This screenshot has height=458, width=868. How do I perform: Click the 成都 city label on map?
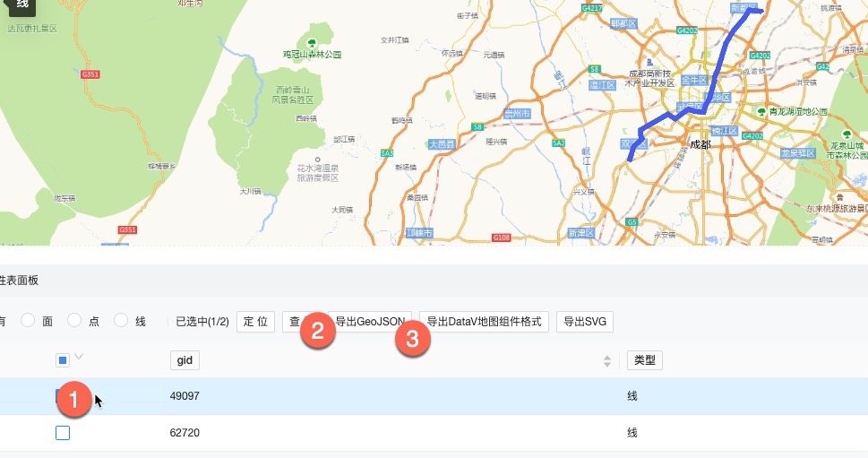coord(700,144)
